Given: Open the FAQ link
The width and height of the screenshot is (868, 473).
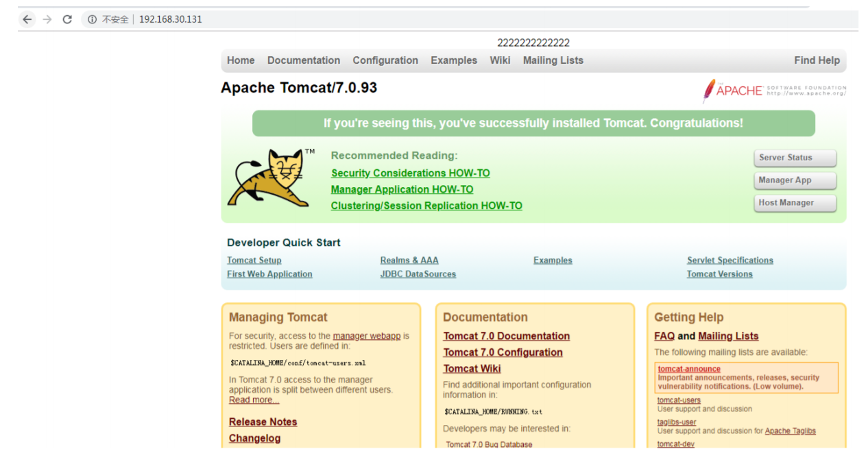Looking at the screenshot, I should tap(664, 337).
